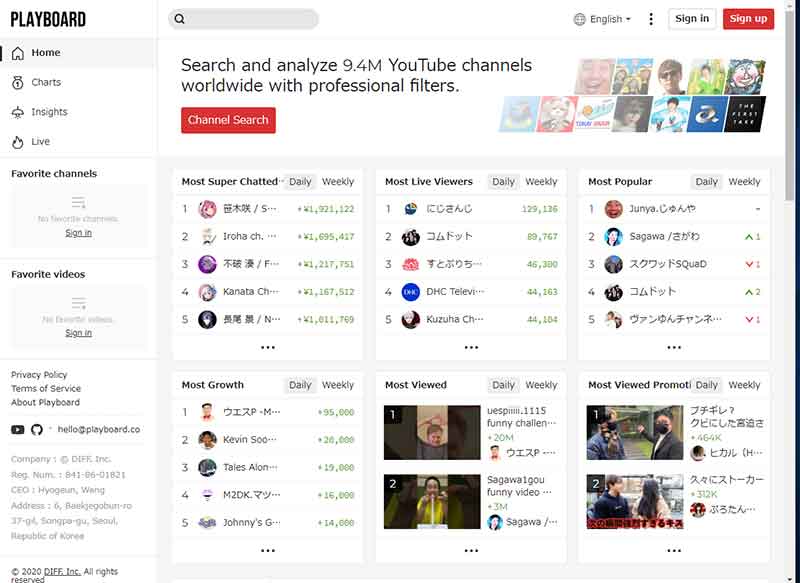Open the Privacy Policy link

click(39, 375)
